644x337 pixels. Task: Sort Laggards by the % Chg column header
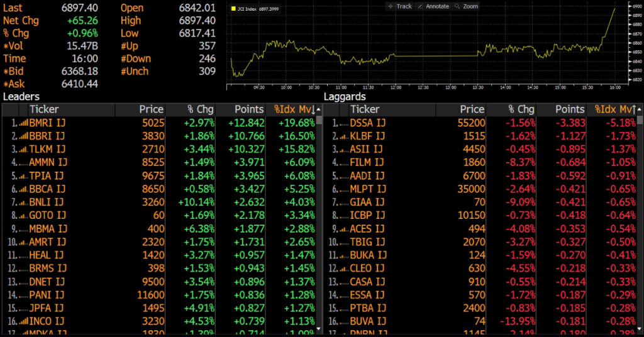[511, 109]
